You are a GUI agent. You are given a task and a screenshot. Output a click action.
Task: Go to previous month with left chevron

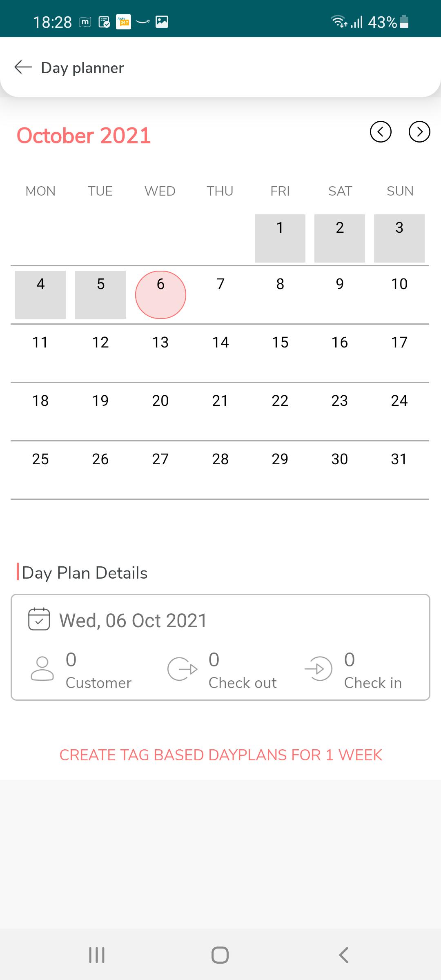(x=381, y=132)
